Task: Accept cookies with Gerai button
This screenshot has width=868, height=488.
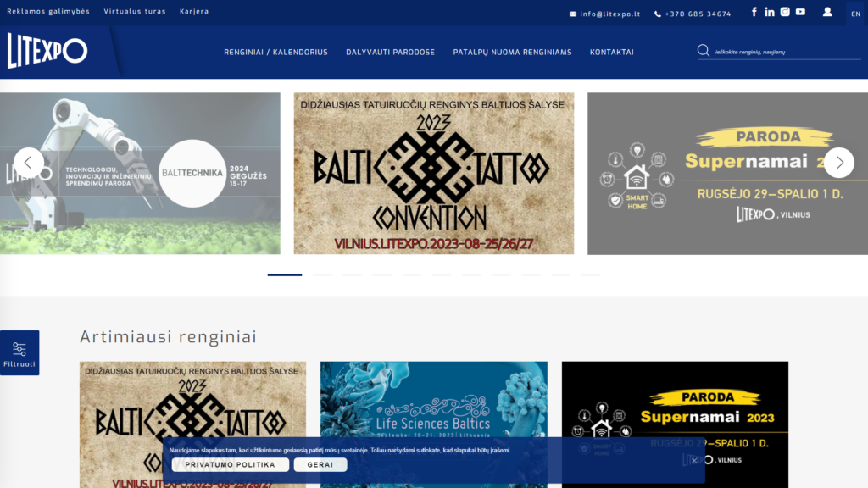Action: (x=320, y=465)
